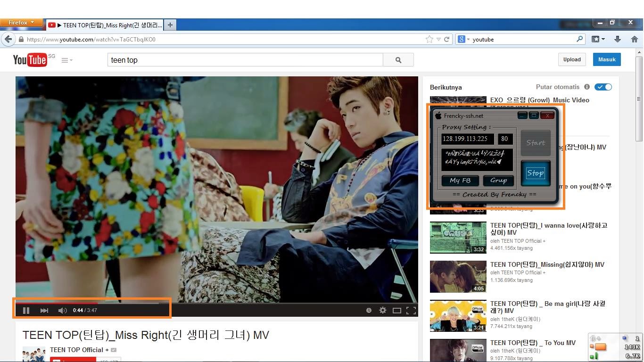Viewport: 644px width, 362px height.
Task: Click My FB button in Frencky window
Action: [460, 181]
